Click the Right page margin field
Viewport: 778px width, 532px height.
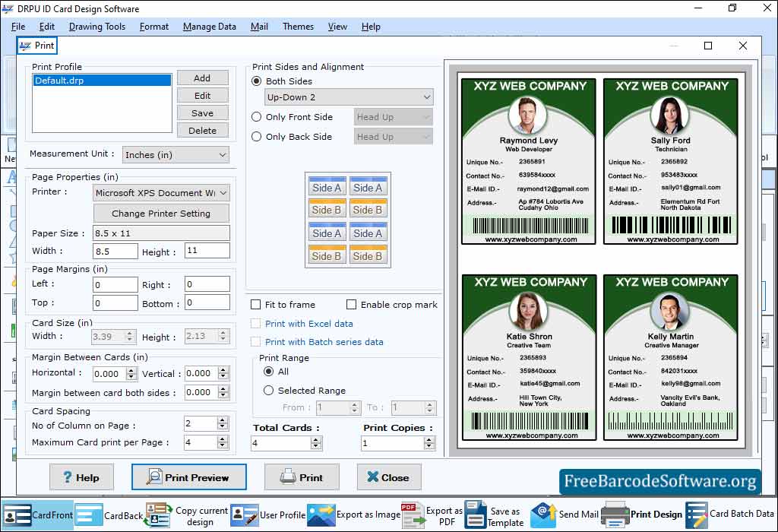207,284
